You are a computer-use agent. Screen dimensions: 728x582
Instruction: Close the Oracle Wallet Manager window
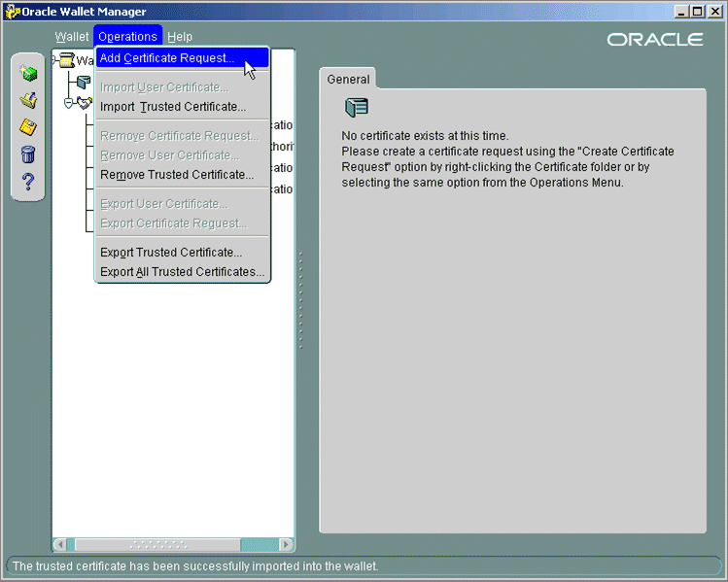tap(715, 12)
